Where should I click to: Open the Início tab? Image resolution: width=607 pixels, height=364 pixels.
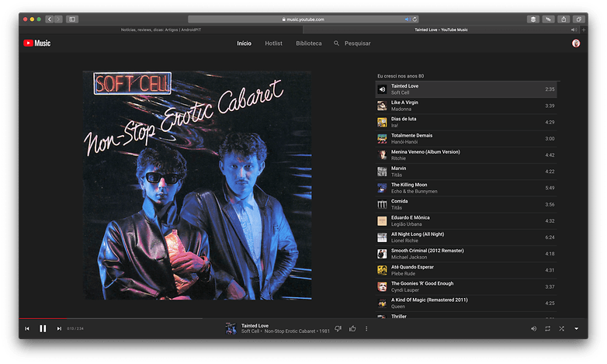pos(244,43)
